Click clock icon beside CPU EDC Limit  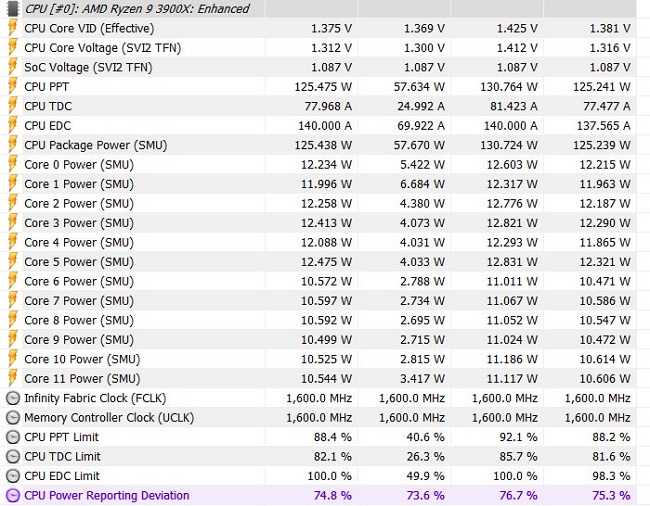pos(13,476)
